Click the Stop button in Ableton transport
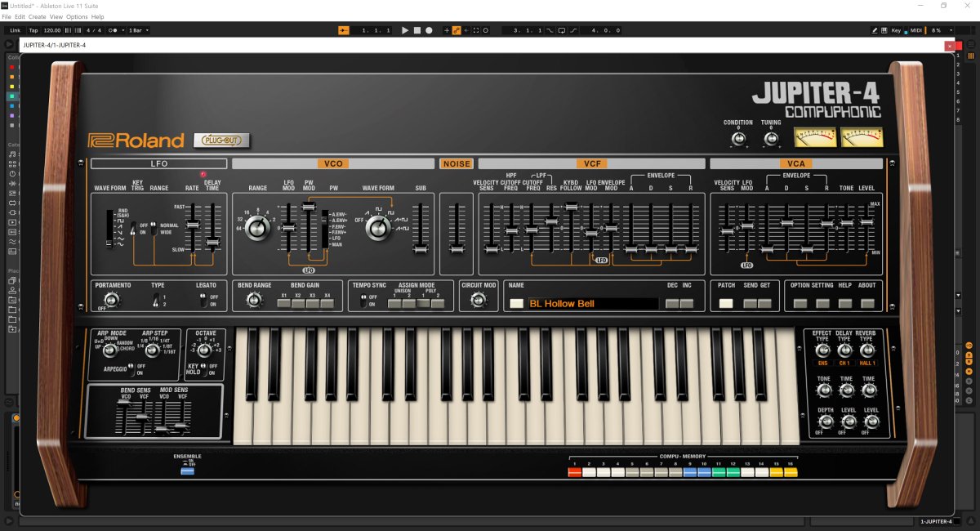The height and width of the screenshot is (531, 980). 416,30
